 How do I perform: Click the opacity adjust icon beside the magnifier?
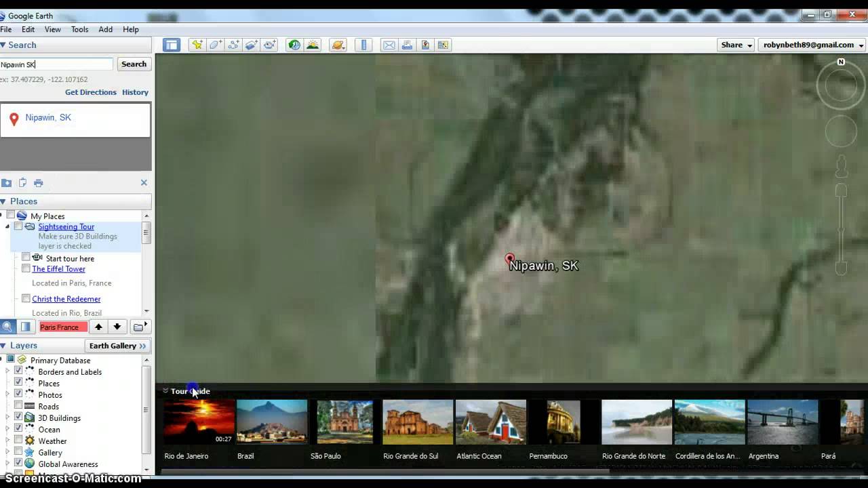click(25, 327)
